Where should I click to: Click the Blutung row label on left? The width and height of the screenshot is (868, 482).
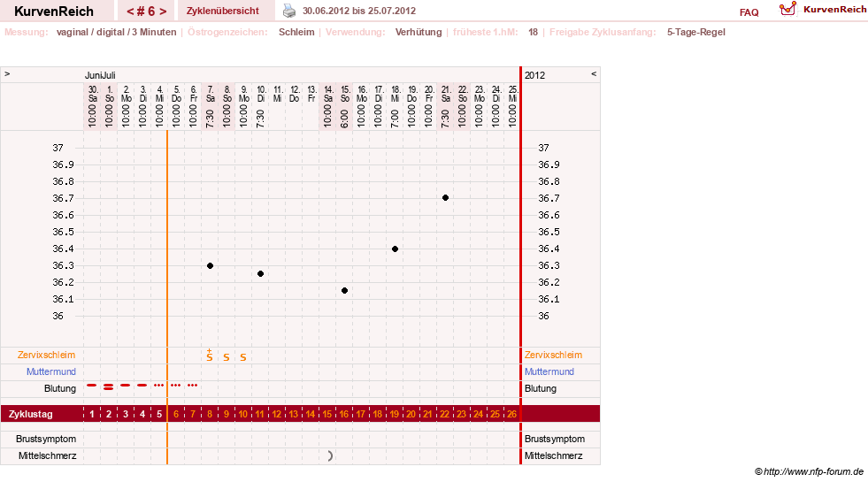tap(60, 388)
